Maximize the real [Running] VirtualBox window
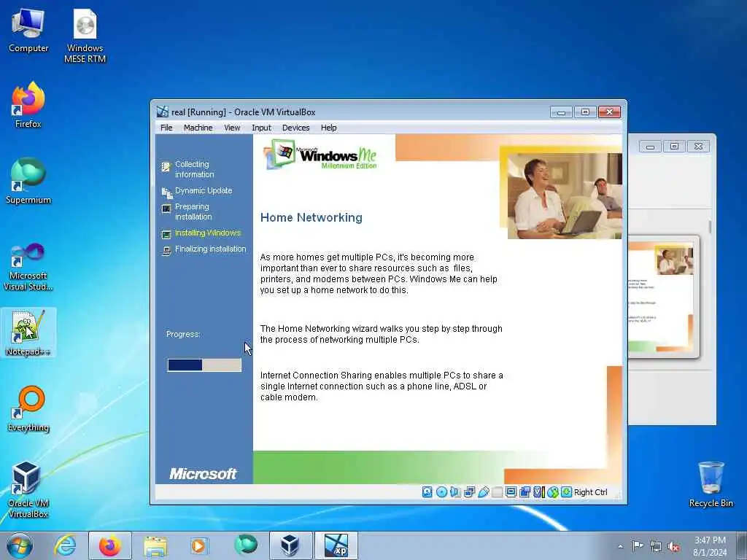Screen dimensions: 747x560 (585, 112)
